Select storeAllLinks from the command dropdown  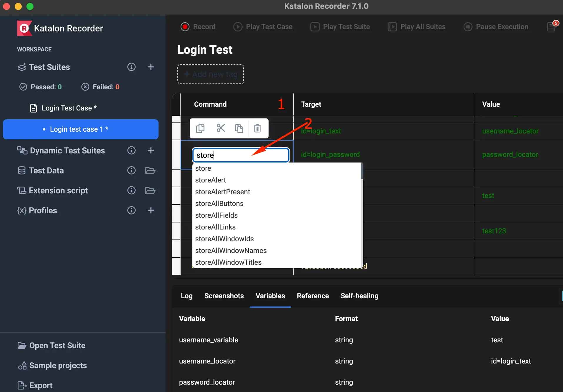point(215,227)
